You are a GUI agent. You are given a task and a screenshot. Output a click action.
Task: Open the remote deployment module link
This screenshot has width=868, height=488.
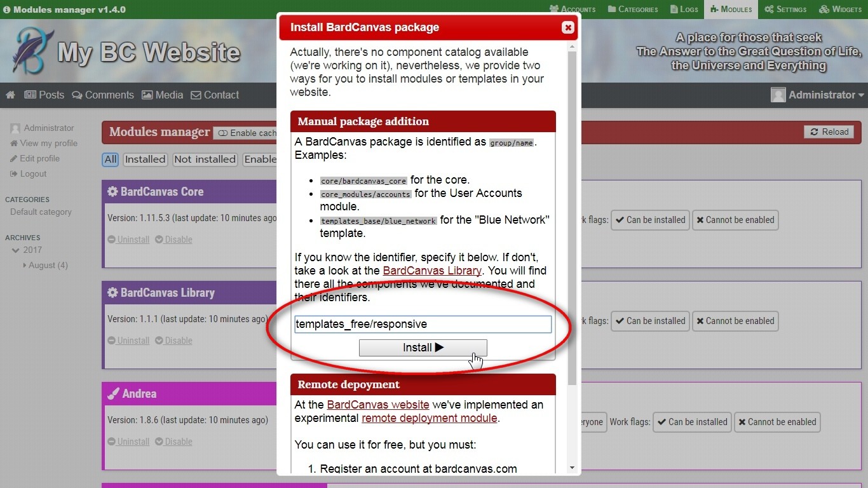click(x=430, y=418)
